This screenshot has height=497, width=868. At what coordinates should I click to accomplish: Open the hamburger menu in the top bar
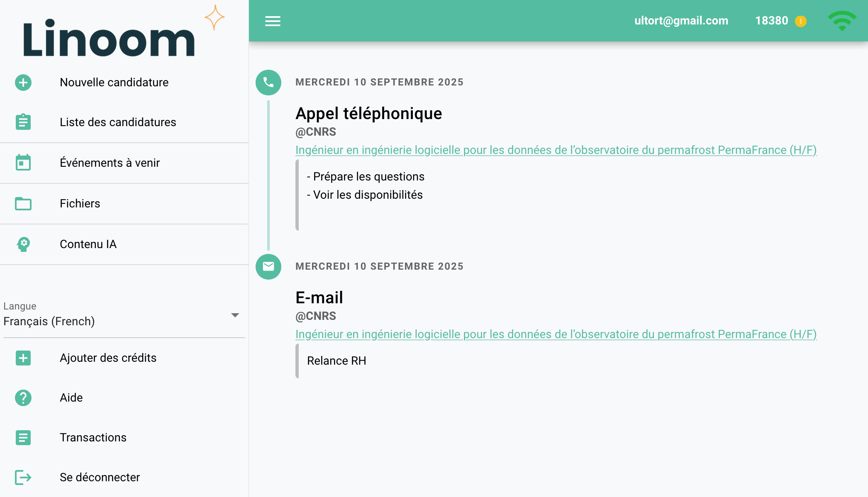[x=273, y=21]
